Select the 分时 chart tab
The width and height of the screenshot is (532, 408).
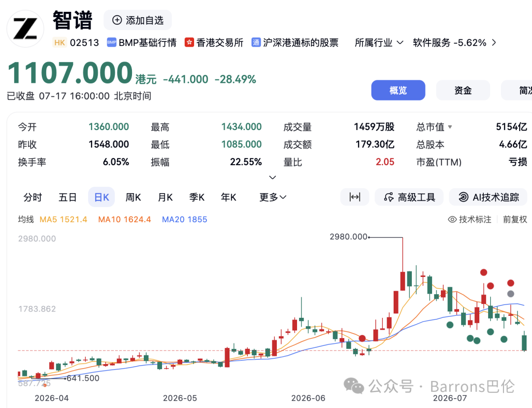coord(33,197)
